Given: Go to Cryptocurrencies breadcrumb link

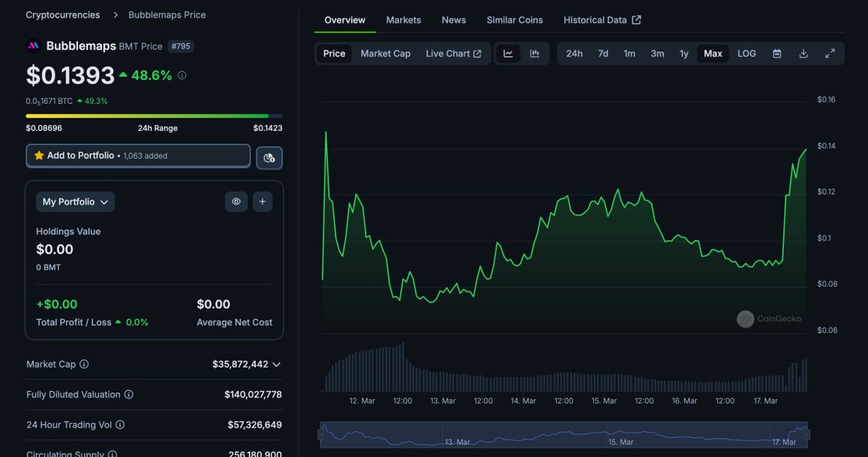Looking at the screenshot, I should click(x=61, y=14).
